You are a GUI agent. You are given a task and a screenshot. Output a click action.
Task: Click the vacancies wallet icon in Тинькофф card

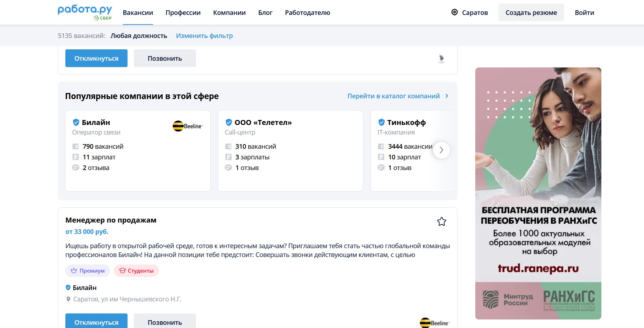pyautogui.click(x=381, y=147)
